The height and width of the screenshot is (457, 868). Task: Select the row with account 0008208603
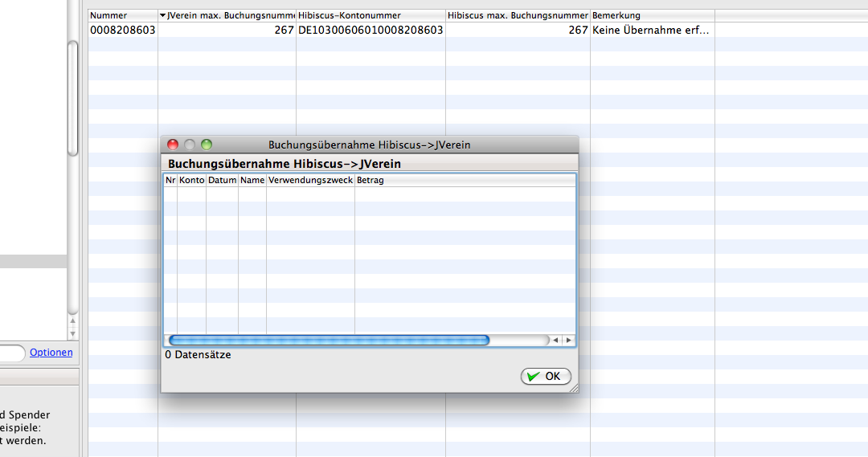pyautogui.click(x=122, y=31)
